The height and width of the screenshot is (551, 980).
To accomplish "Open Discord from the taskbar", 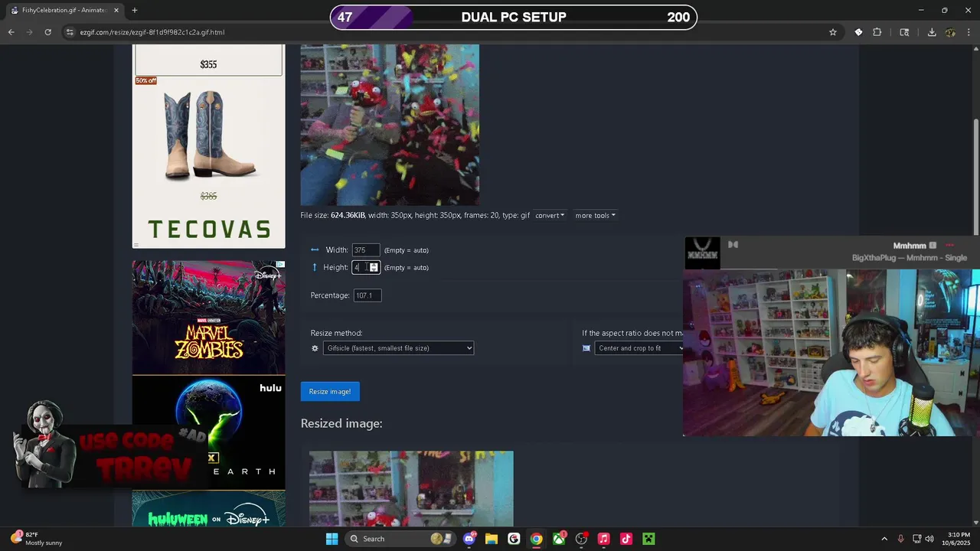I will click(469, 539).
